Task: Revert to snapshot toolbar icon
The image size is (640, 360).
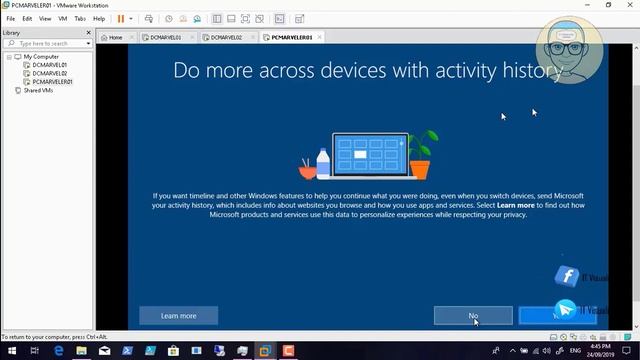Action: (183, 19)
